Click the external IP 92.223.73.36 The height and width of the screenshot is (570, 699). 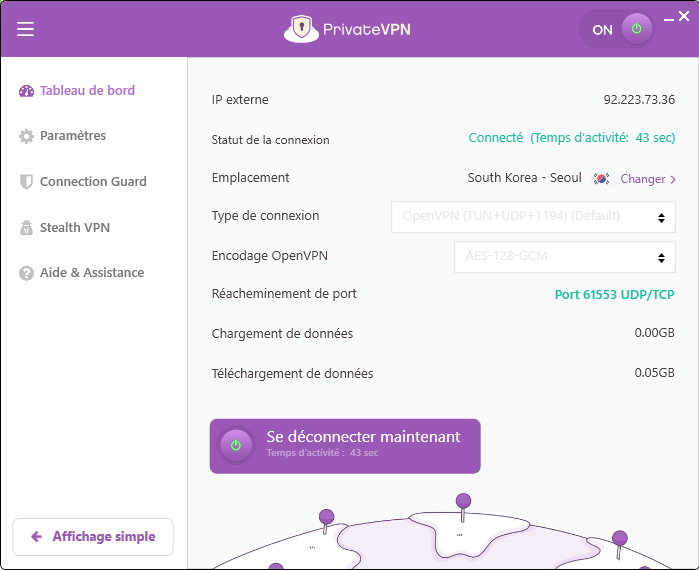click(639, 99)
